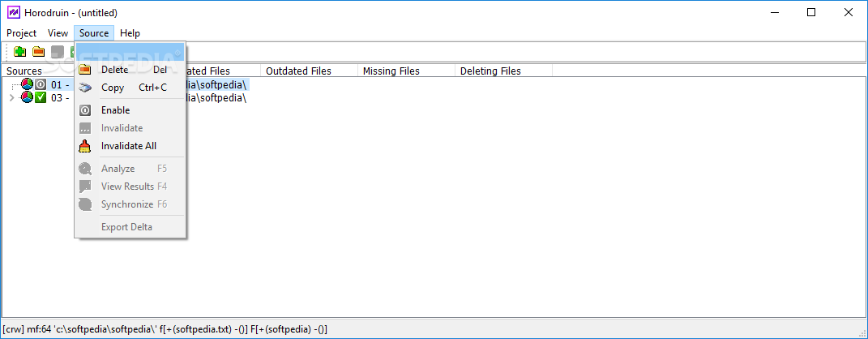868x339 pixels.
Task: Click the Missing Files column header
Action: coord(406,71)
